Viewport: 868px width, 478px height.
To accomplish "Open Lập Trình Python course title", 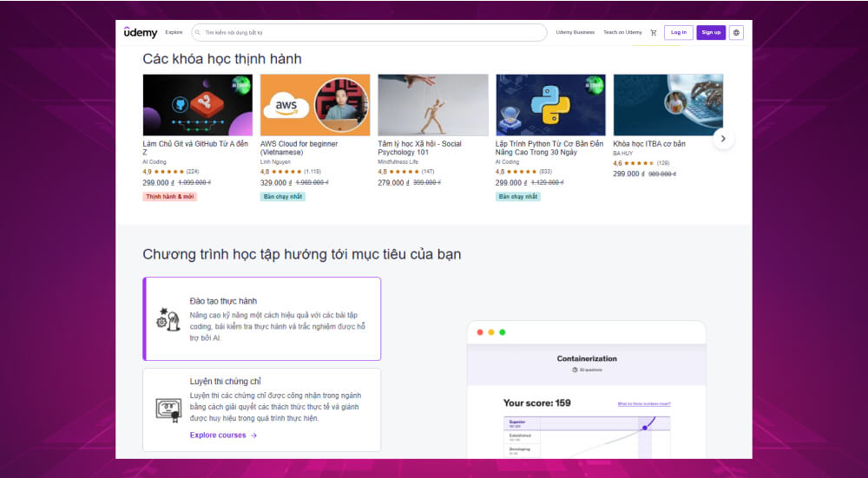I will 549,147.
